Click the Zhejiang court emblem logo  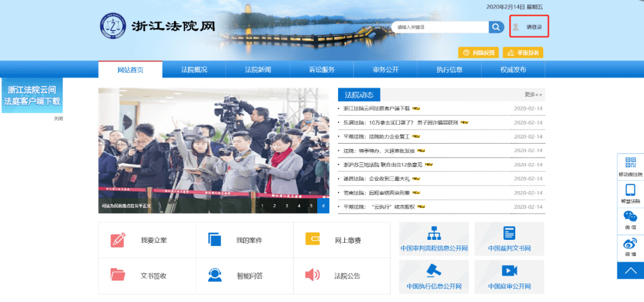tap(112, 26)
